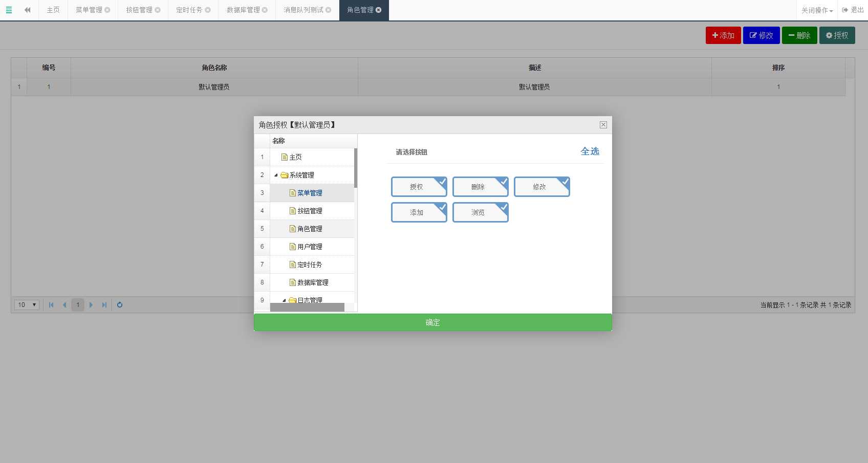The height and width of the screenshot is (463, 868).
Task: Click the pagination refresh icon
Action: point(120,305)
